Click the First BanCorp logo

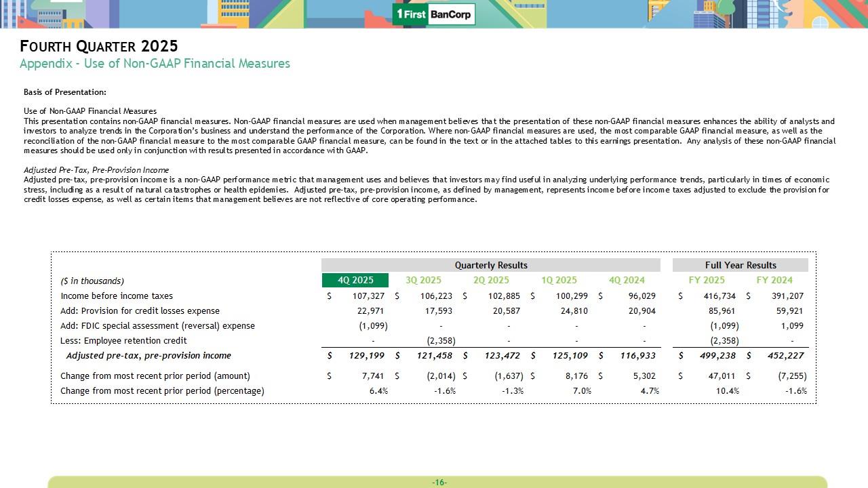tap(433, 14)
